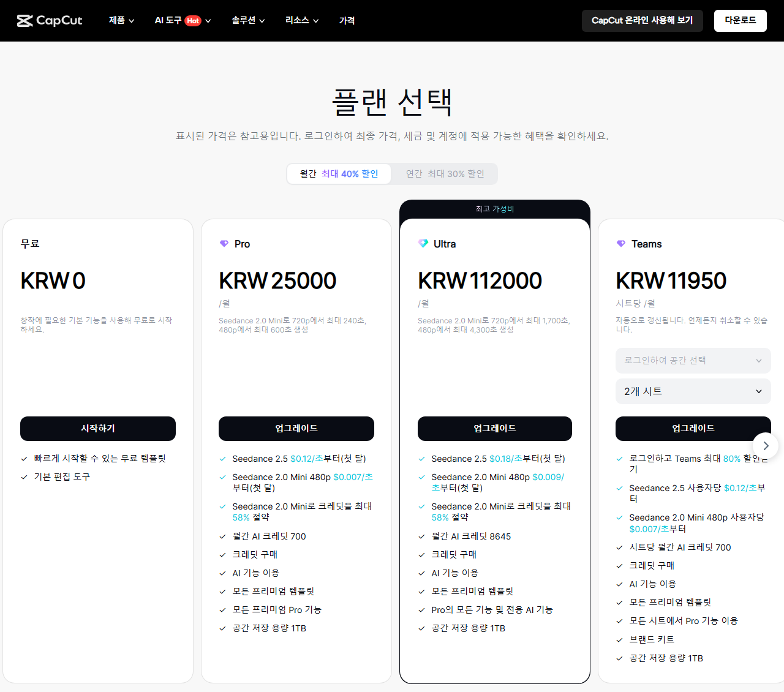
Task: Switch billing to 월간 (monthly)
Action: point(339,174)
